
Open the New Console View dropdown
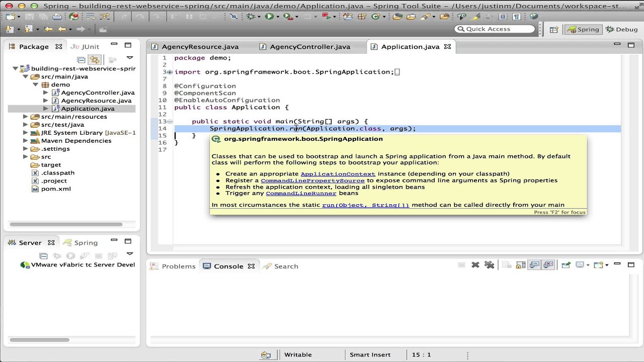click(x=607, y=265)
